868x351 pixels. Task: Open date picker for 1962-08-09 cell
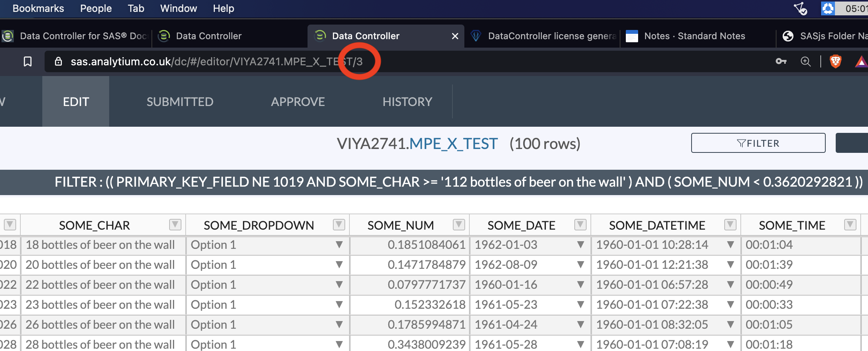point(580,265)
